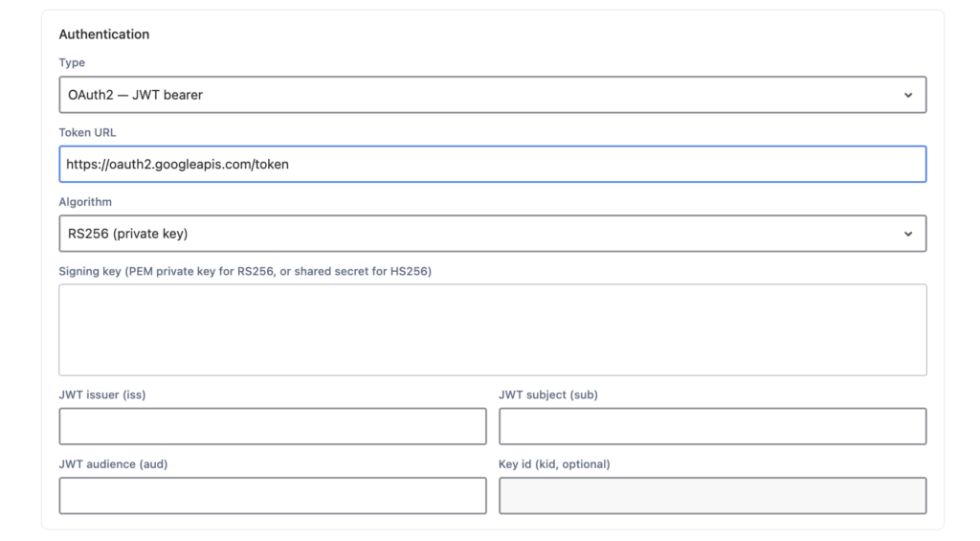980x541 pixels.
Task: Focus the JWT subject (sub) field
Action: [712, 426]
